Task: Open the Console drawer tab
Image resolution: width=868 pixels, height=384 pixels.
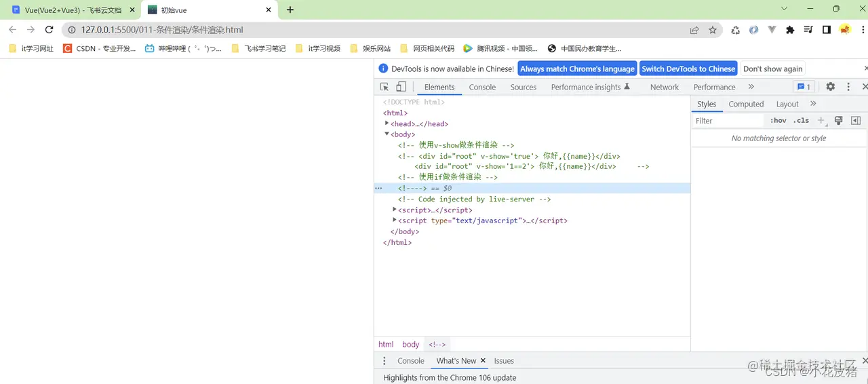Action: (410, 361)
